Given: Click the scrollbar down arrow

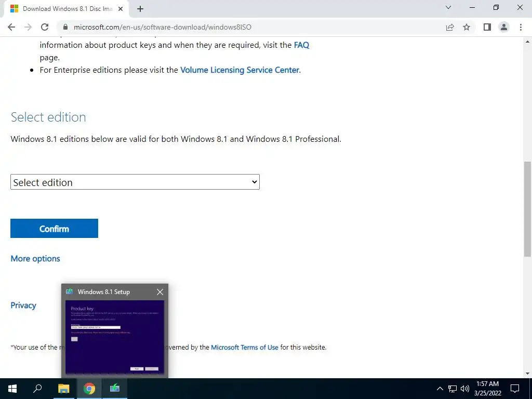Looking at the screenshot, I should click(x=528, y=374).
